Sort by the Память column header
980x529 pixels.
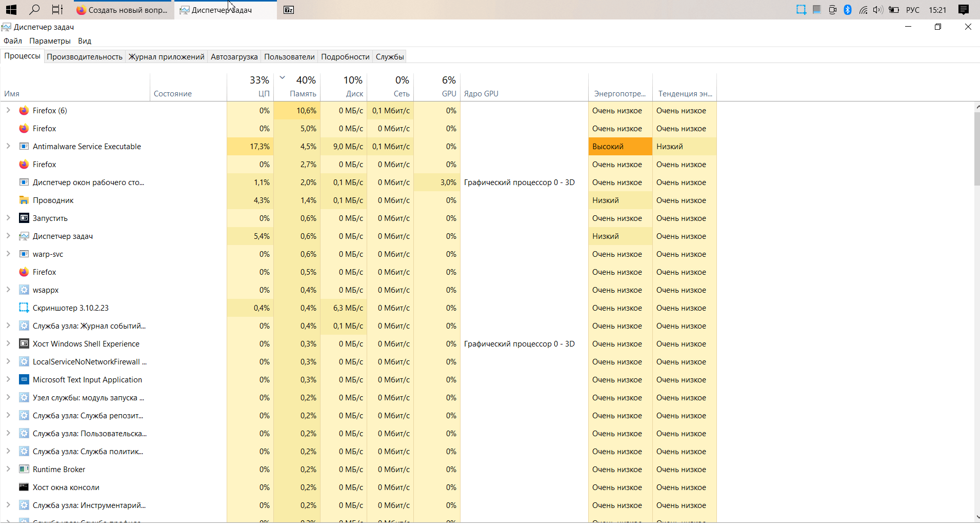[x=297, y=87]
